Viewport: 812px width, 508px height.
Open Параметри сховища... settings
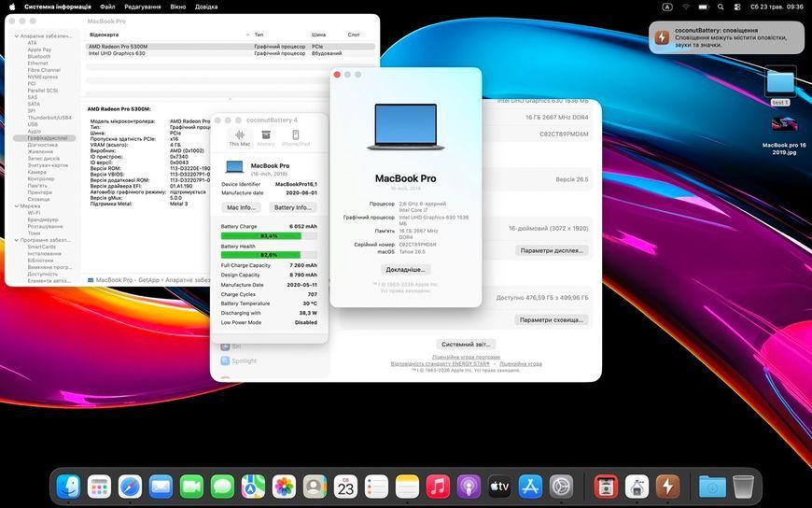coord(552,319)
